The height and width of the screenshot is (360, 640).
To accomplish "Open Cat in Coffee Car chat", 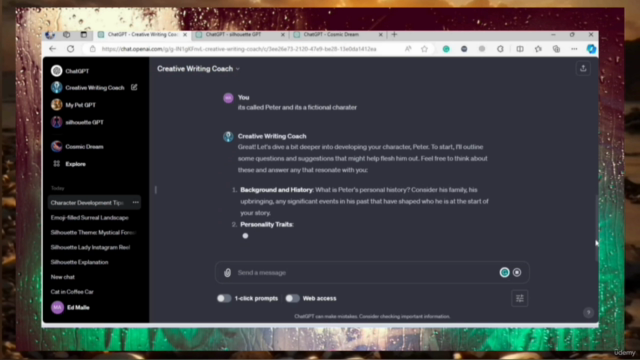I will [72, 292].
